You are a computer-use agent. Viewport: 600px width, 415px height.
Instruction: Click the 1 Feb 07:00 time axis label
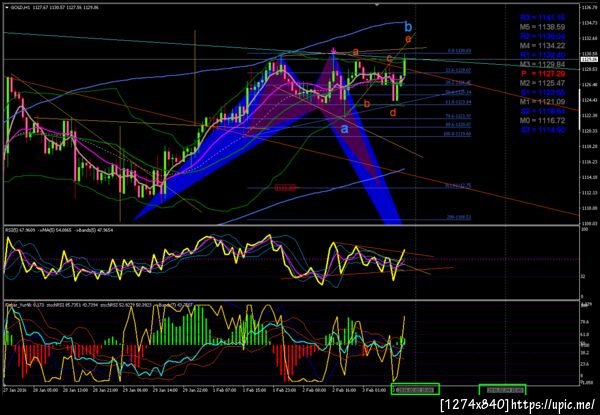[x=224, y=391]
